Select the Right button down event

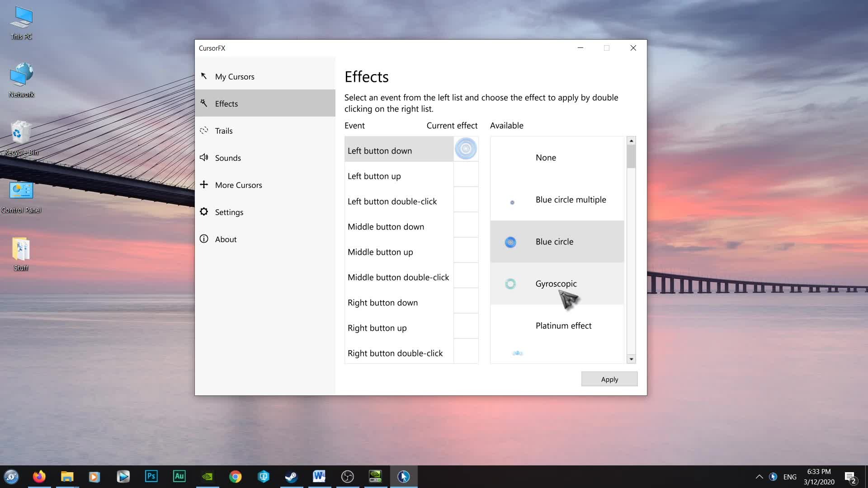coord(382,303)
